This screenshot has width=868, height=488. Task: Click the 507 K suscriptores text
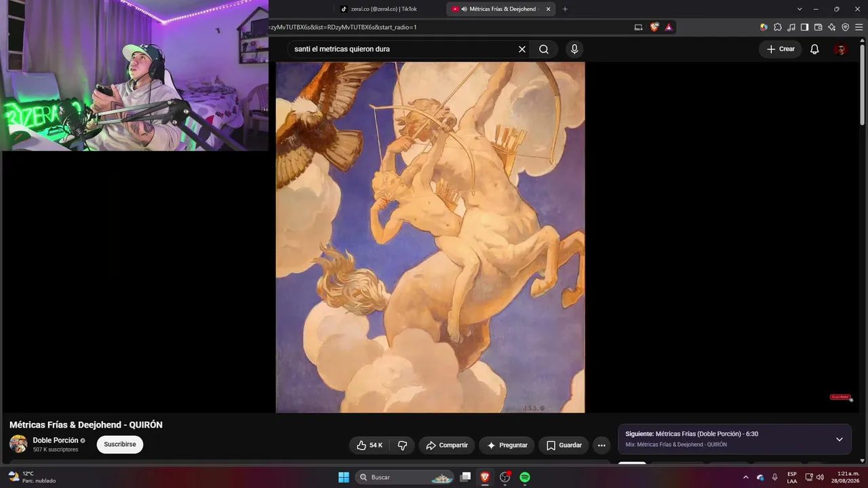56,449
